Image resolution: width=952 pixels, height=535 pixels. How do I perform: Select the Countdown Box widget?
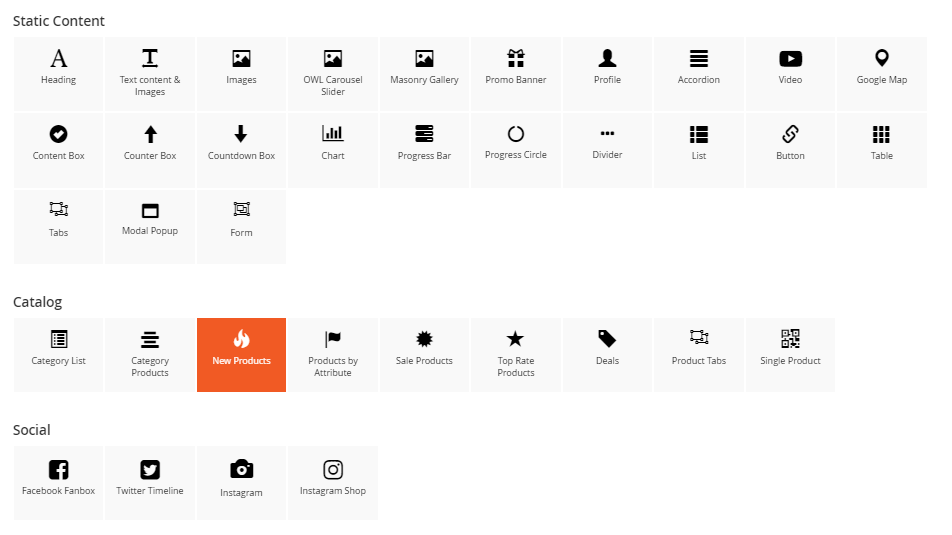tap(241, 149)
